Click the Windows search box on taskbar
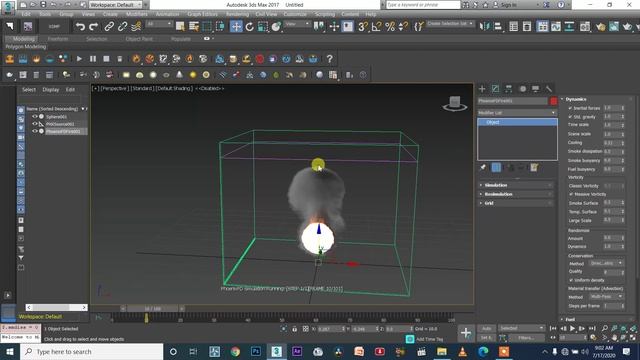640x360 pixels. (x=91, y=351)
